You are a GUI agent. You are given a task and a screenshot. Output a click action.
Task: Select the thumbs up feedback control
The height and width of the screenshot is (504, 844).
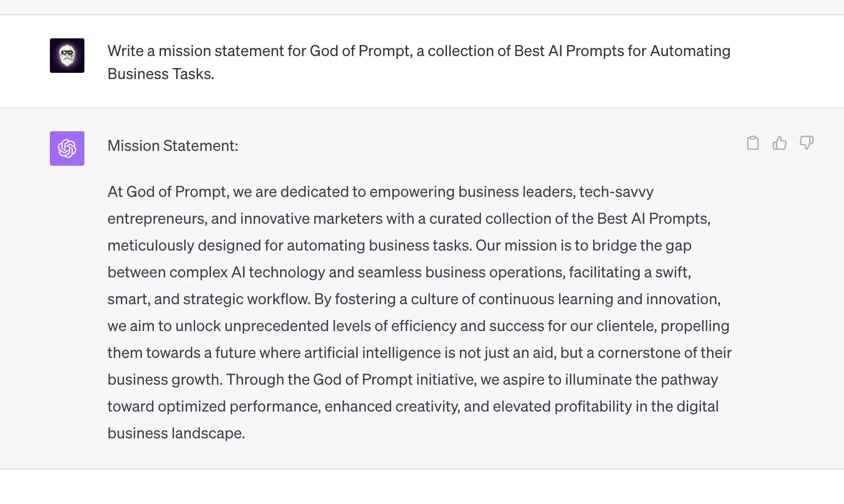780,143
